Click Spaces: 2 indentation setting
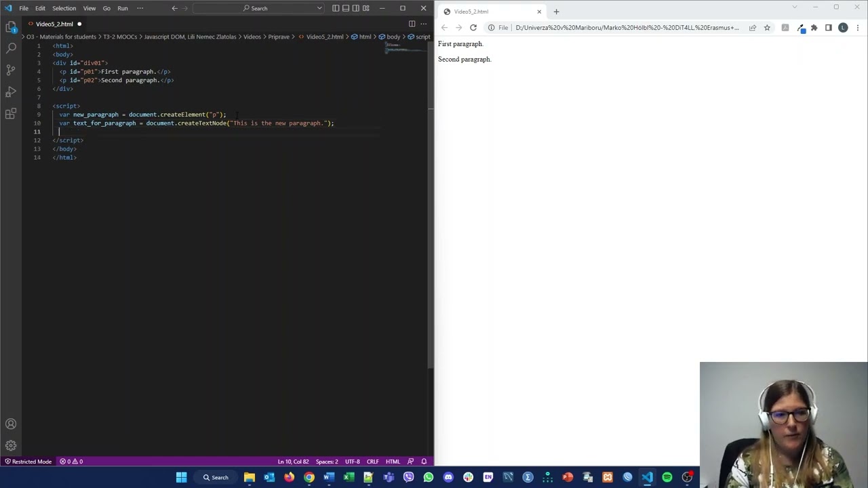The height and width of the screenshot is (488, 868). coord(327,462)
